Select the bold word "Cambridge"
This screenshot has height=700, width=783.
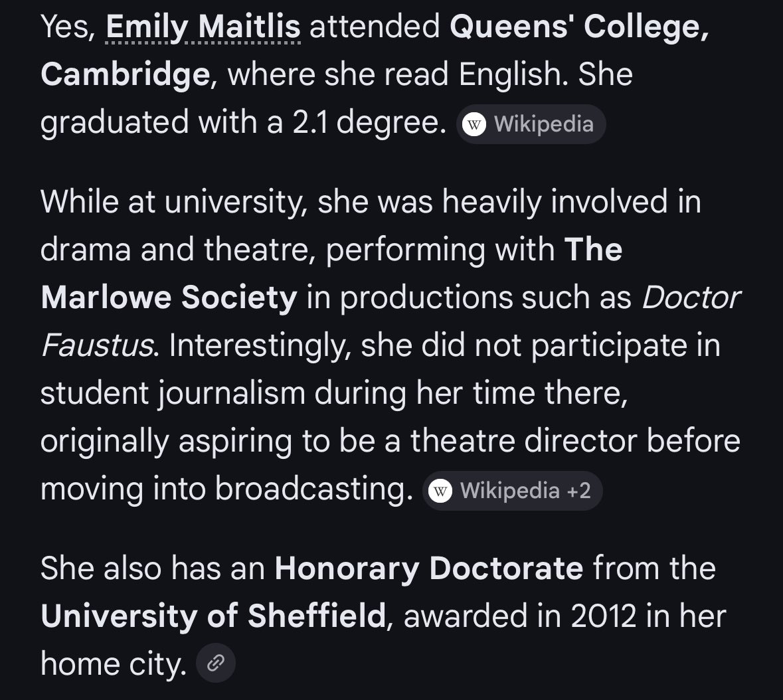point(125,75)
